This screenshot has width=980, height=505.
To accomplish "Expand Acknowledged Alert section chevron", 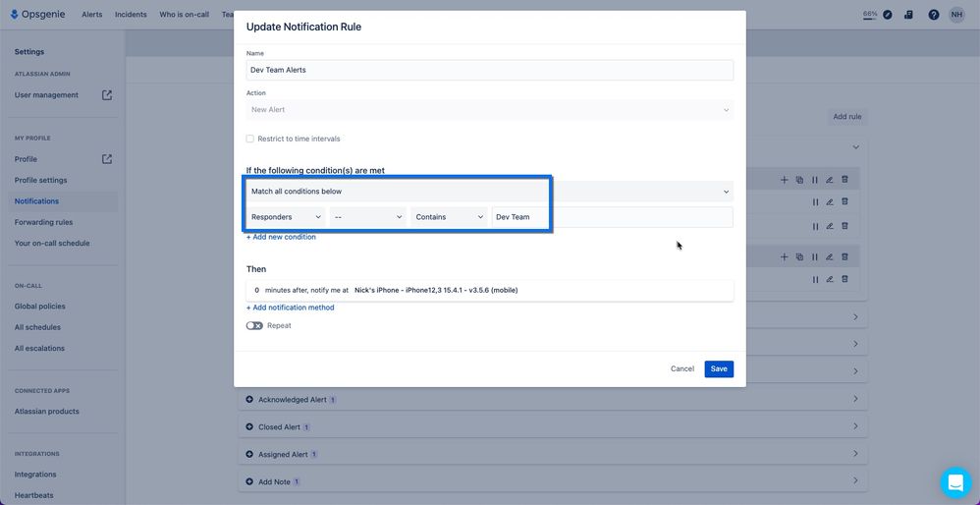I will 855,399.
